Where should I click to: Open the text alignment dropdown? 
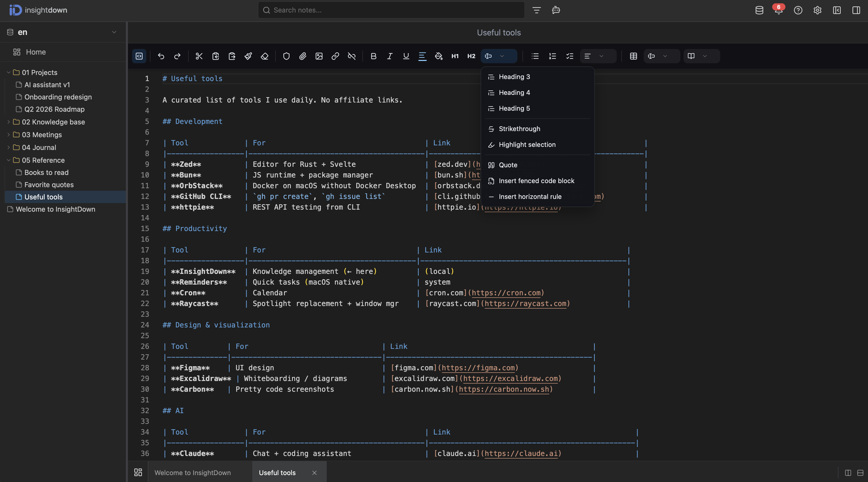point(598,56)
